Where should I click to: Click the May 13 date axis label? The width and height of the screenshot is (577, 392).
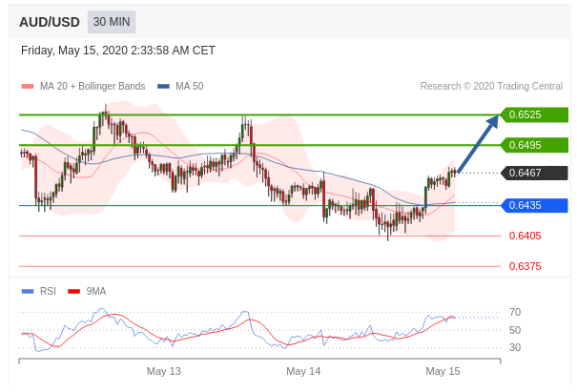pyautogui.click(x=164, y=371)
